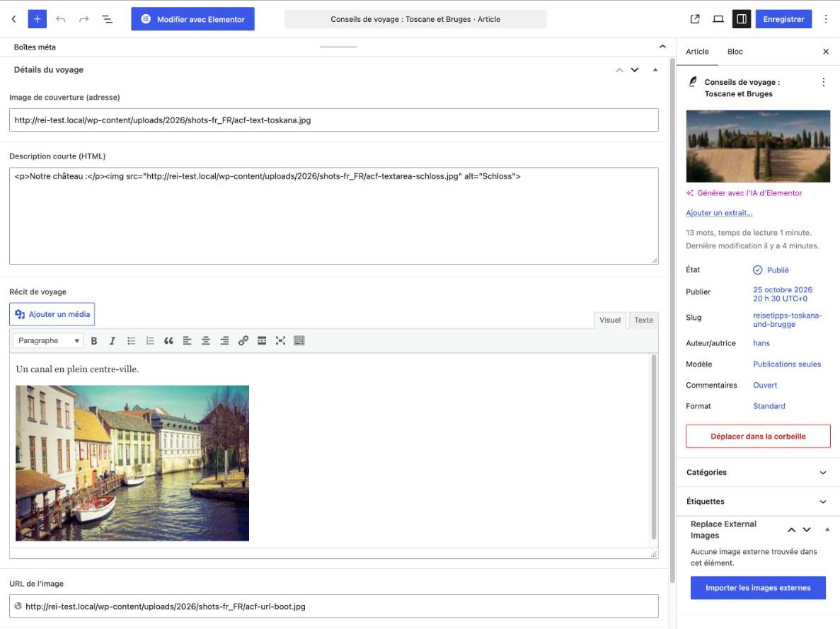Screen dimensions: 840x629
Task: Redo the last change
Action: (x=84, y=19)
